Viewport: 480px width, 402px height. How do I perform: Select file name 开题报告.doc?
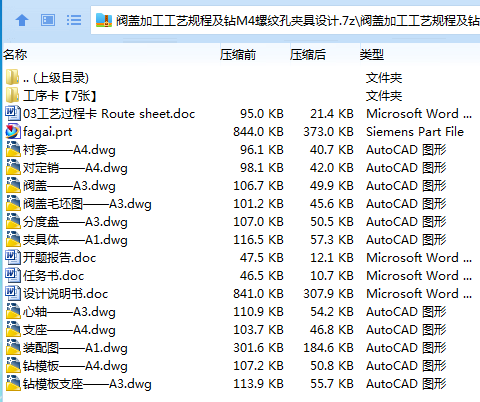[60, 258]
